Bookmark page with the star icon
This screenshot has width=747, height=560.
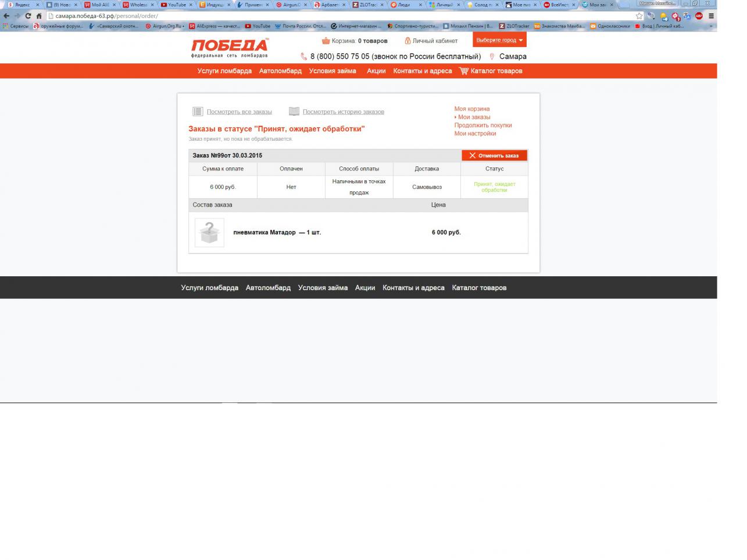(639, 16)
